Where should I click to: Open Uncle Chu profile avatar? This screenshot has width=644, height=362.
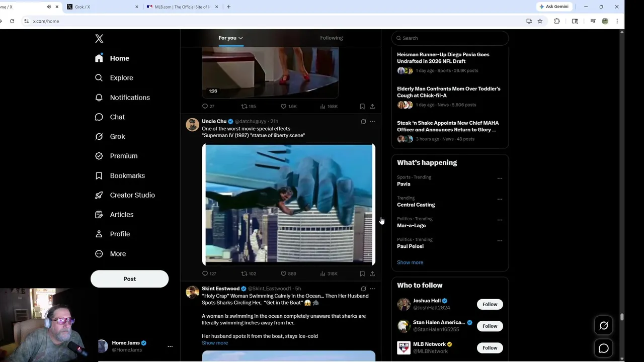pos(192,125)
